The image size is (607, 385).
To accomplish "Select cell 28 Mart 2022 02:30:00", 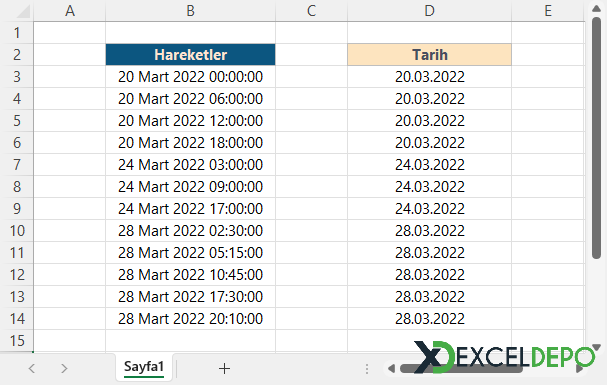I will click(190, 231).
